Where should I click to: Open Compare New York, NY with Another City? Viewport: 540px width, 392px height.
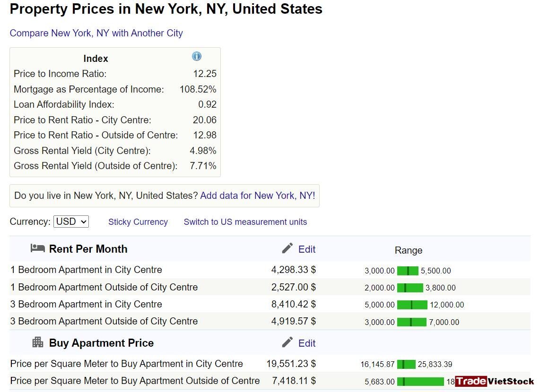coord(96,33)
